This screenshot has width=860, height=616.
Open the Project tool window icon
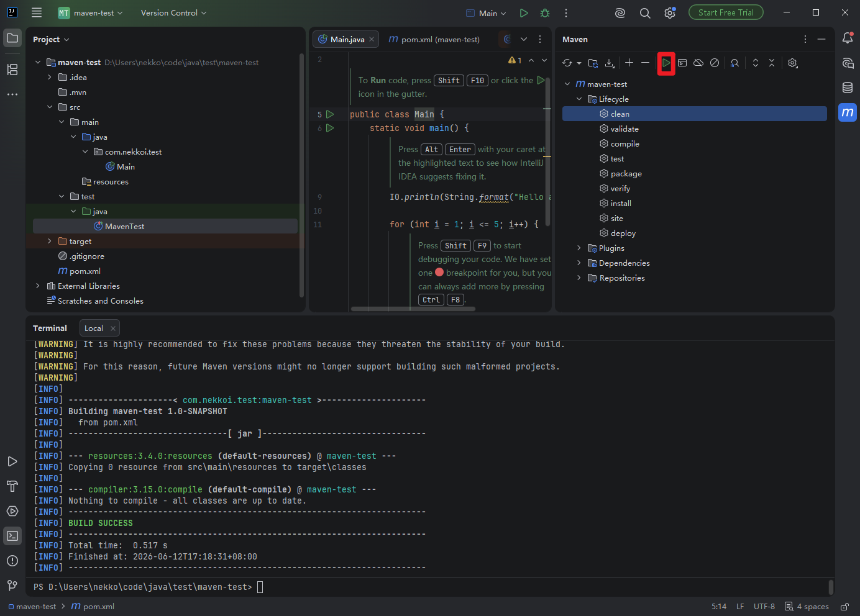(x=12, y=38)
